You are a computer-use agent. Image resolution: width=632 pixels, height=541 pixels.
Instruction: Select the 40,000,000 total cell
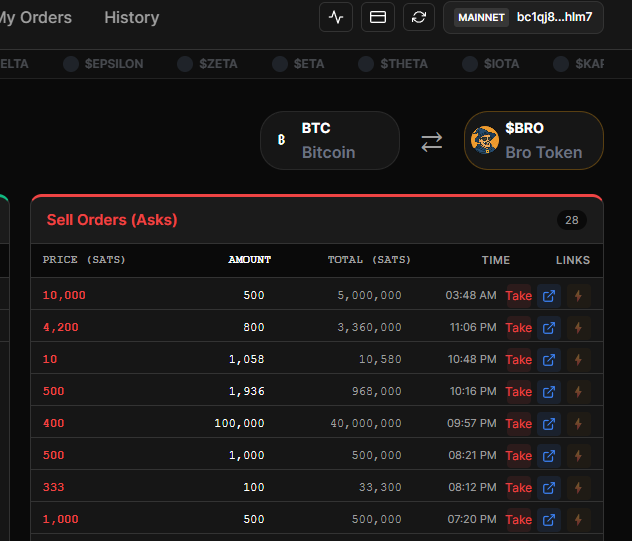click(366, 423)
